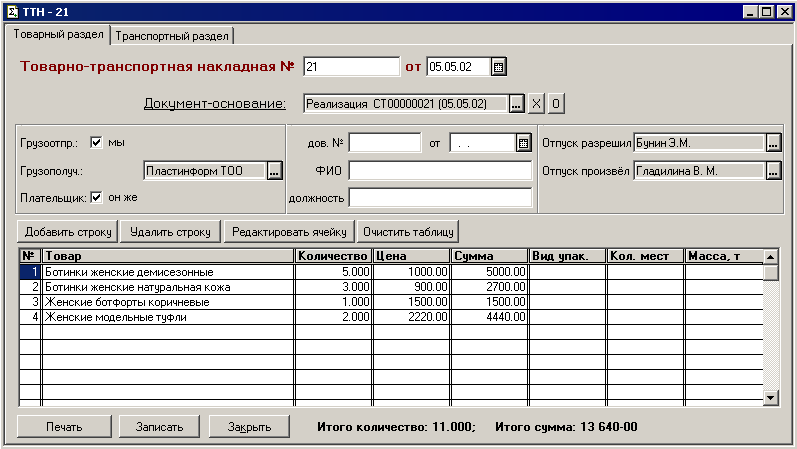This screenshot has height=449, width=797.
Task: Select row 'Женские ботфорты коричневые' in table
Action: tap(168, 302)
